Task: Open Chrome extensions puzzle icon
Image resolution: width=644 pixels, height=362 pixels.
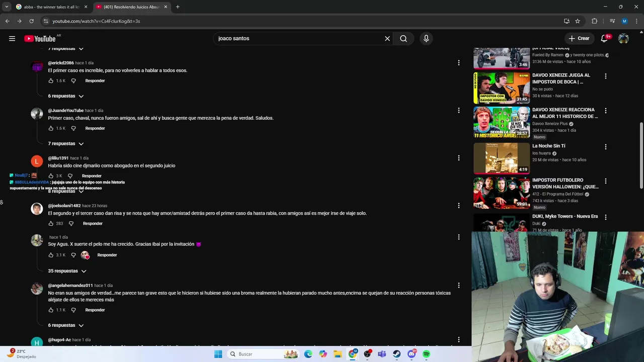Action: tap(594, 21)
